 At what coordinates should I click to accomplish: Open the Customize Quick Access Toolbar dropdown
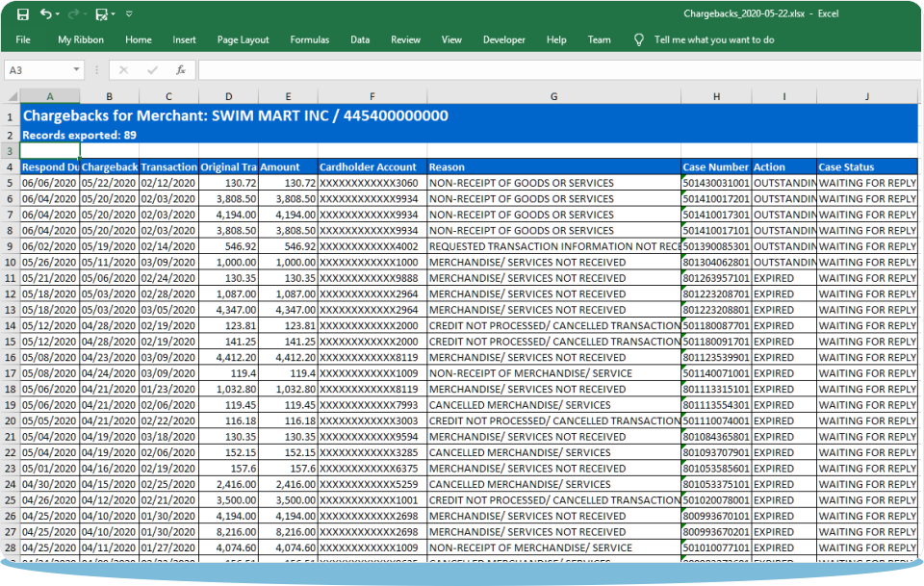129,14
